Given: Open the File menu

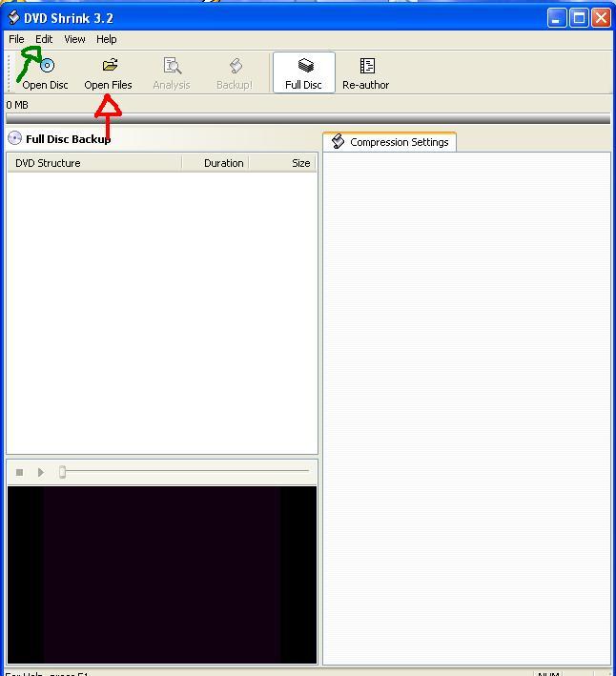Looking at the screenshot, I should [x=16, y=39].
